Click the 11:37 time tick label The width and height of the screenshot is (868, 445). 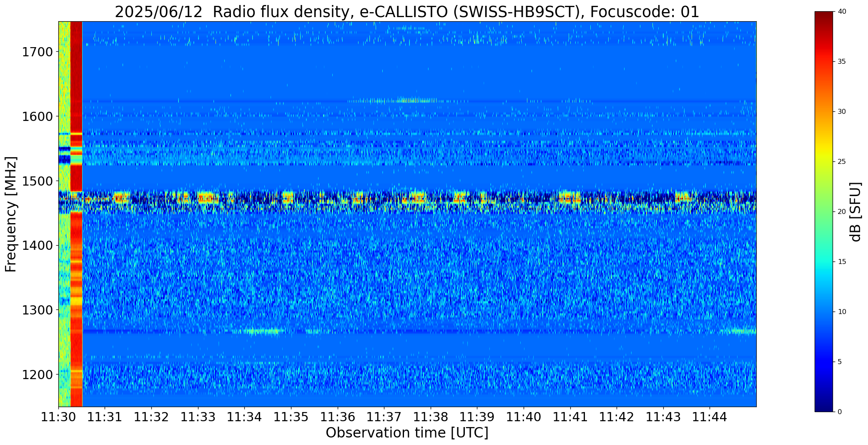[384, 417]
